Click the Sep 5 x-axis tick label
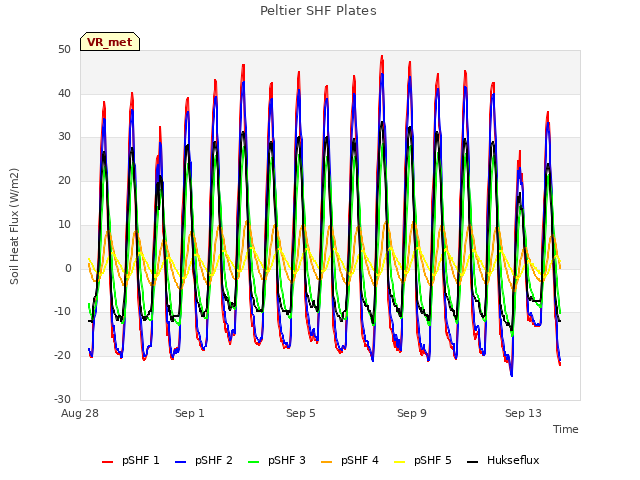 (x=301, y=413)
